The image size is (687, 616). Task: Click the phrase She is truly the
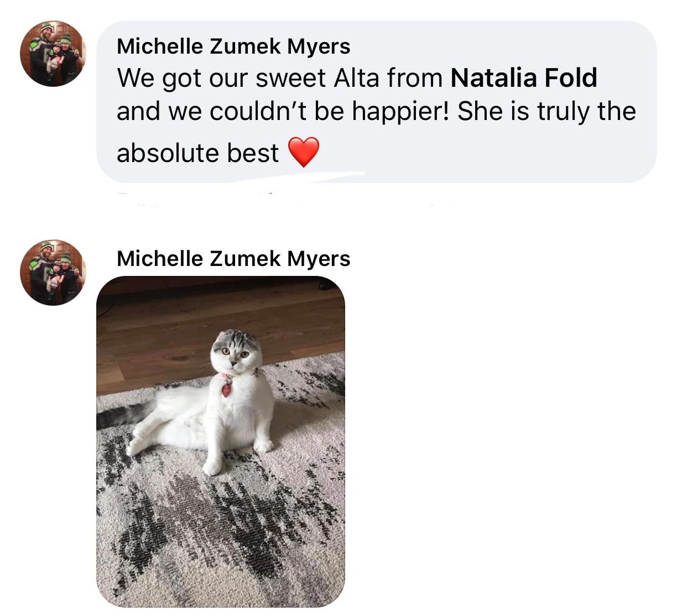point(547,111)
